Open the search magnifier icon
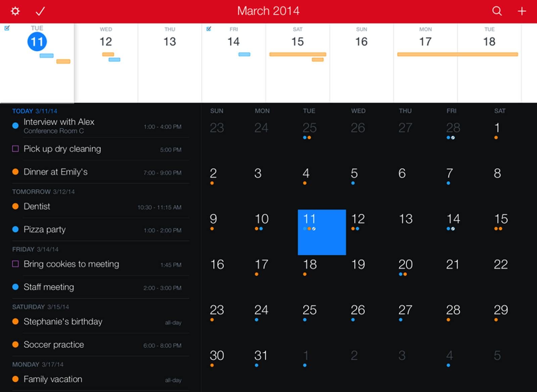Image resolution: width=537 pixels, height=392 pixels. (497, 11)
